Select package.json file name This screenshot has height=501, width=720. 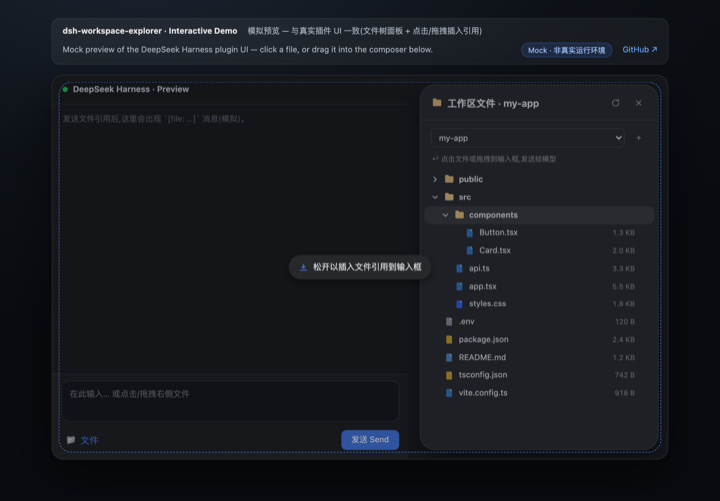pos(483,339)
